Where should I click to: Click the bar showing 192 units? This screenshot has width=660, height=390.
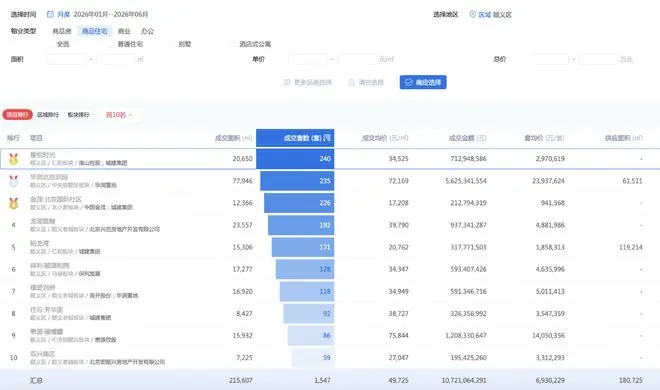click(x=301, y=225)
